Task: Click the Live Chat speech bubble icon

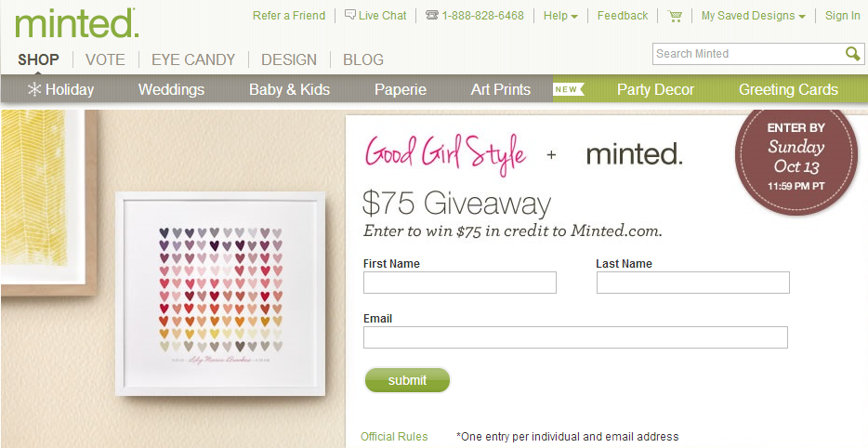Action: (x=349, y=15)
